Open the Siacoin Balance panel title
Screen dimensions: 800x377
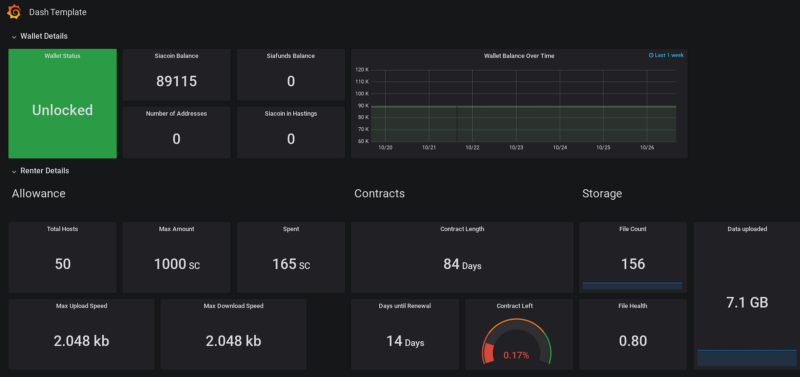pos(177,56)
